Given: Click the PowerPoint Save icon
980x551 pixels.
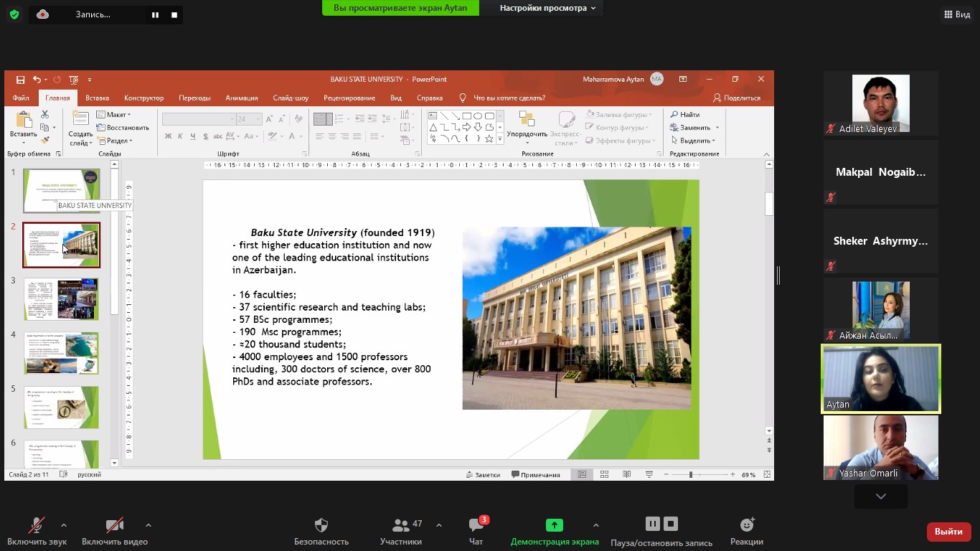Looking at the screenshot, I should (x=20, y=80).
